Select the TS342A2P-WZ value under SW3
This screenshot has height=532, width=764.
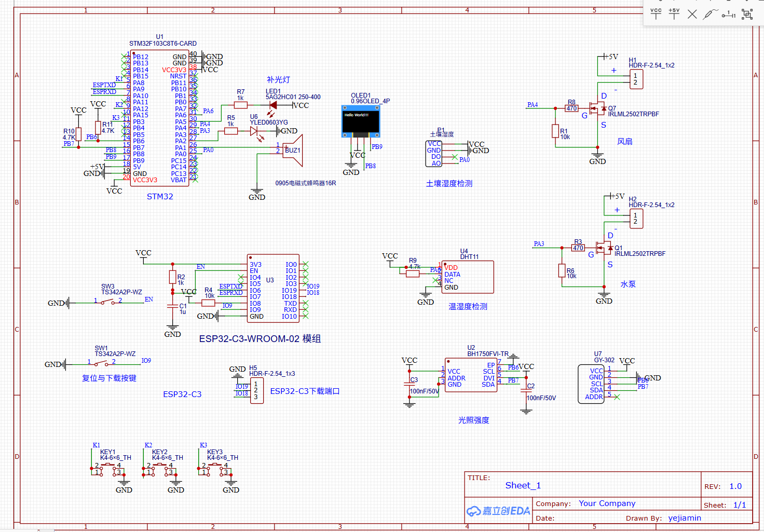click(121, 292)
